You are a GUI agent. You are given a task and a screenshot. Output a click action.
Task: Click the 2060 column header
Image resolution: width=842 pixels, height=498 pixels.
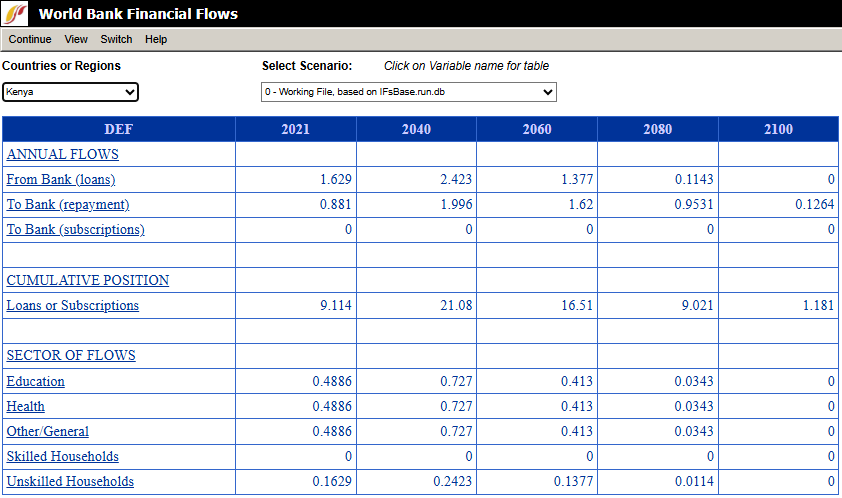pos(537,130)
